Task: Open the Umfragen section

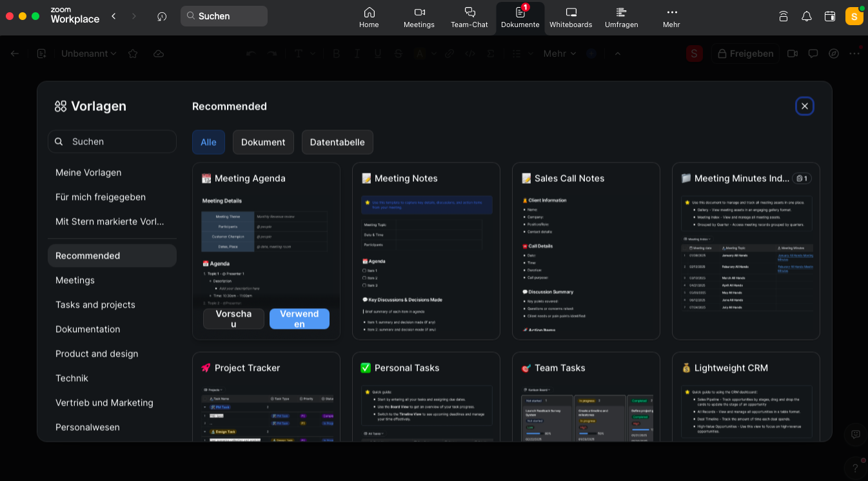Action: tap(621, 17)
